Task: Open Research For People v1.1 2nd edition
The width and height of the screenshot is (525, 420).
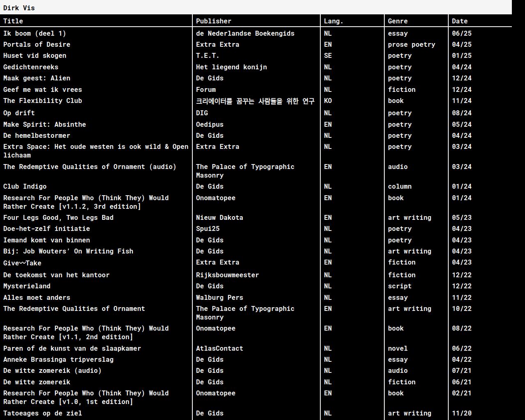Action: (86, 333)
